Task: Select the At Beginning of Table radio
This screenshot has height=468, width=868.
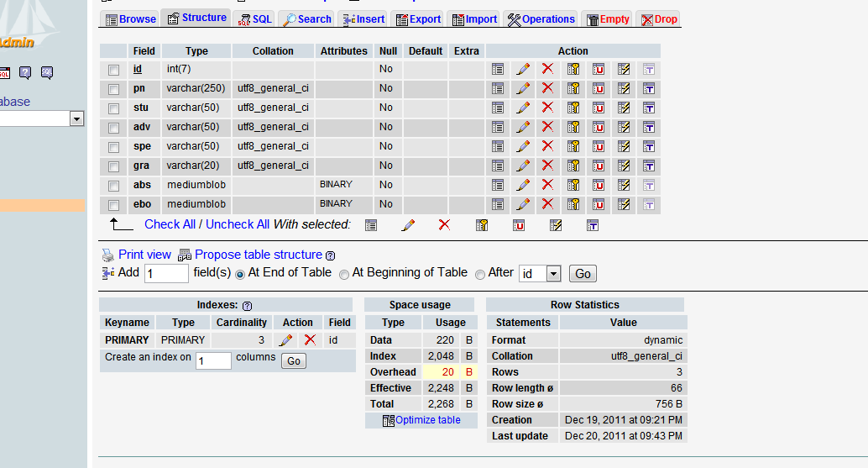Action: click(344, 274)
